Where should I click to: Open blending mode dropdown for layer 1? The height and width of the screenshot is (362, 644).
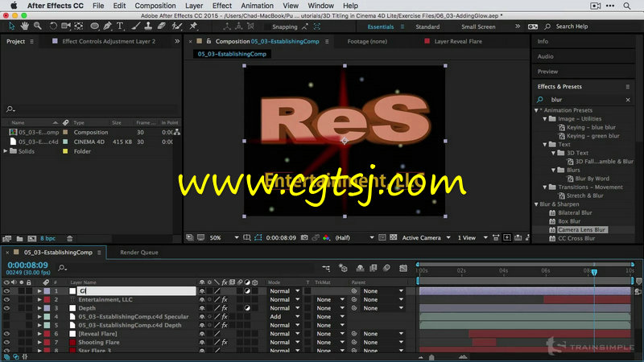point(284,291)
